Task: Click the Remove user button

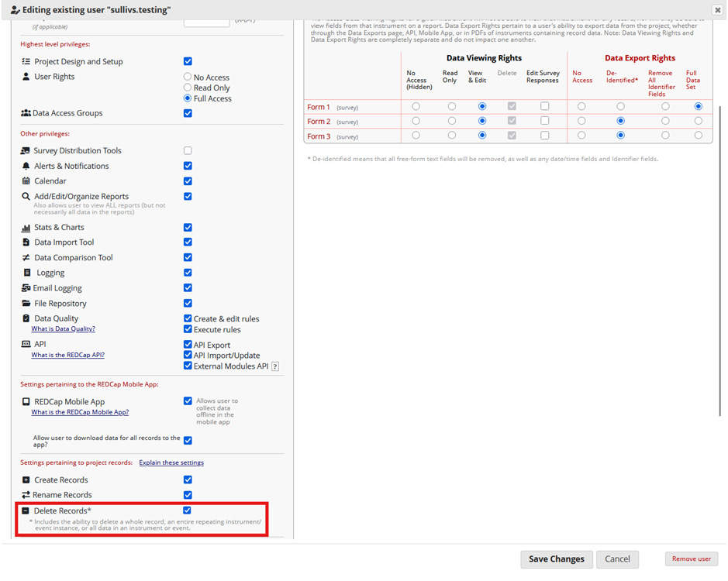Action: pyautogui.click(x=691, y=559)
